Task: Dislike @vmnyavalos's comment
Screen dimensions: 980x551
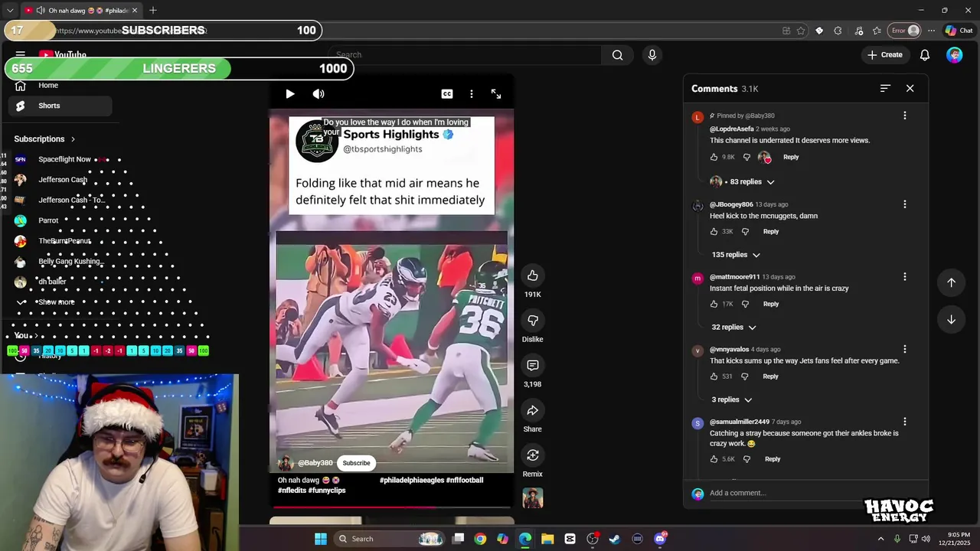Action: (745, 377)
